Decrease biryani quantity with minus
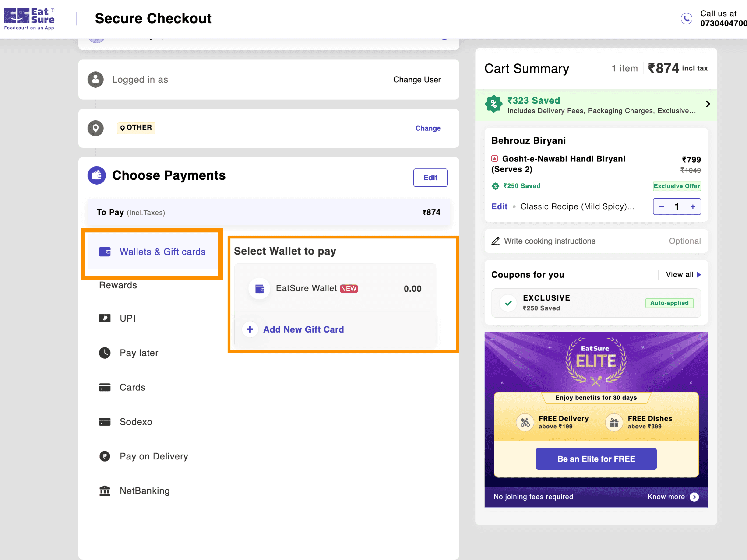Viewport: 747px width, 560px height. (662, 206)
